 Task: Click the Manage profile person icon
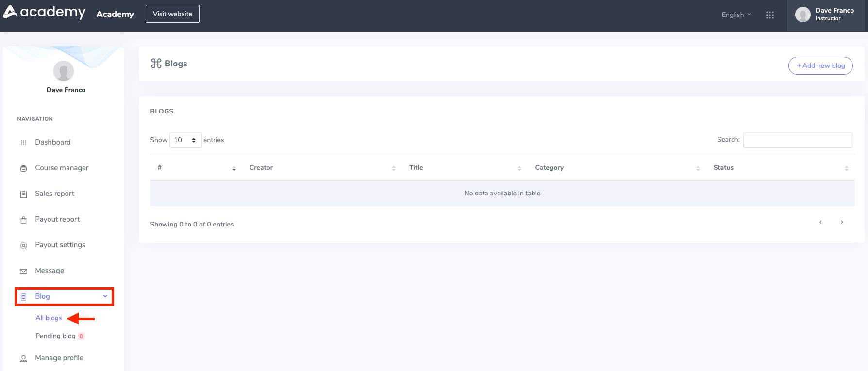click(x=23, y=358)
